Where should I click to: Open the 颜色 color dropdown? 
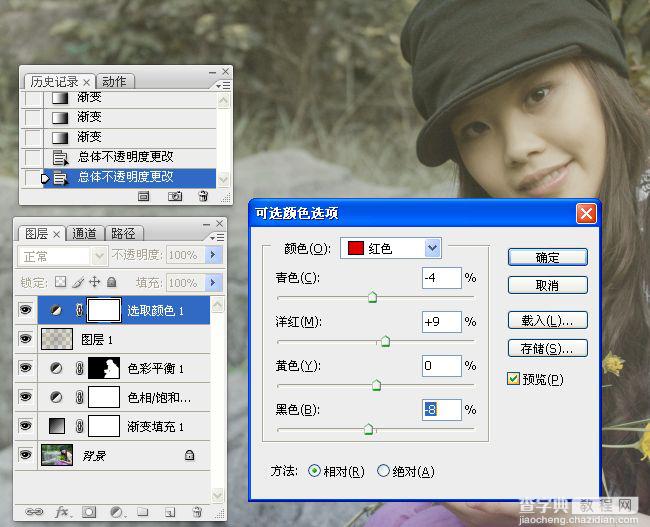(x=432, y=248)
